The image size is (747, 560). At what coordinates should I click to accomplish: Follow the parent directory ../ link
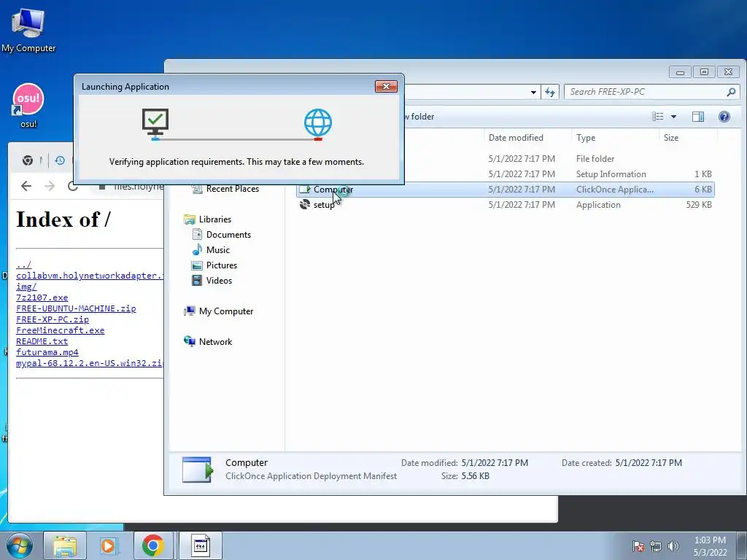[x=24, y=265]
